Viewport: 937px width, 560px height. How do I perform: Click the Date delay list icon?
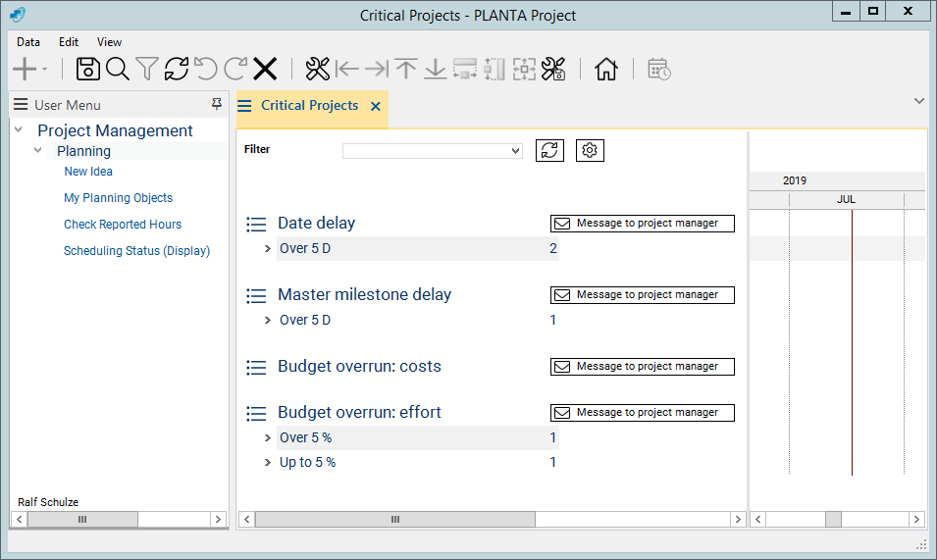pyautogui.click(x=256, y=224)
